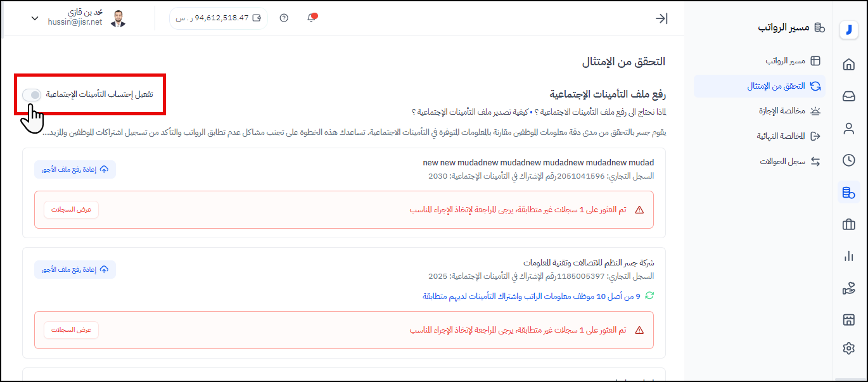Open the clock attendance icon in the rail
Screen dimensions: 868x382
848,160
